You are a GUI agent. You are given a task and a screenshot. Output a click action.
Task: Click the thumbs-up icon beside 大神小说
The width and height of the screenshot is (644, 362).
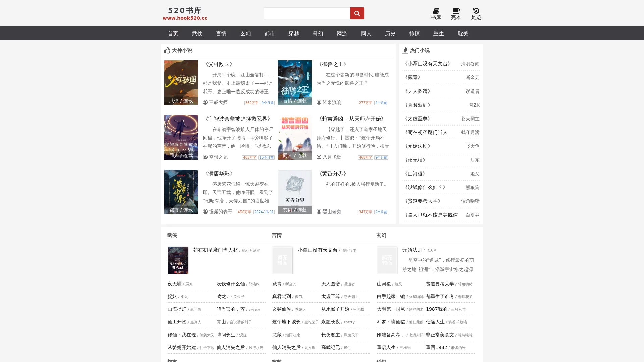(167, 50)
